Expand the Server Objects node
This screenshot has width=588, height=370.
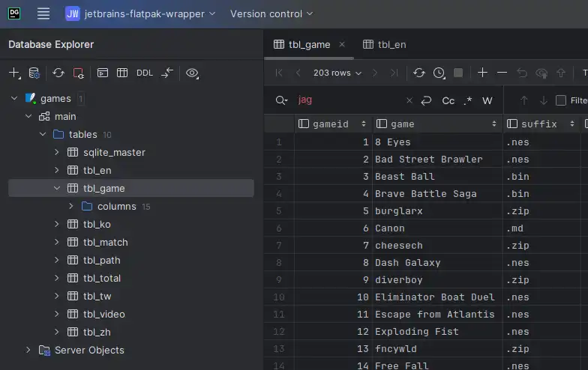pyautogui.click(x=28, y=351)
